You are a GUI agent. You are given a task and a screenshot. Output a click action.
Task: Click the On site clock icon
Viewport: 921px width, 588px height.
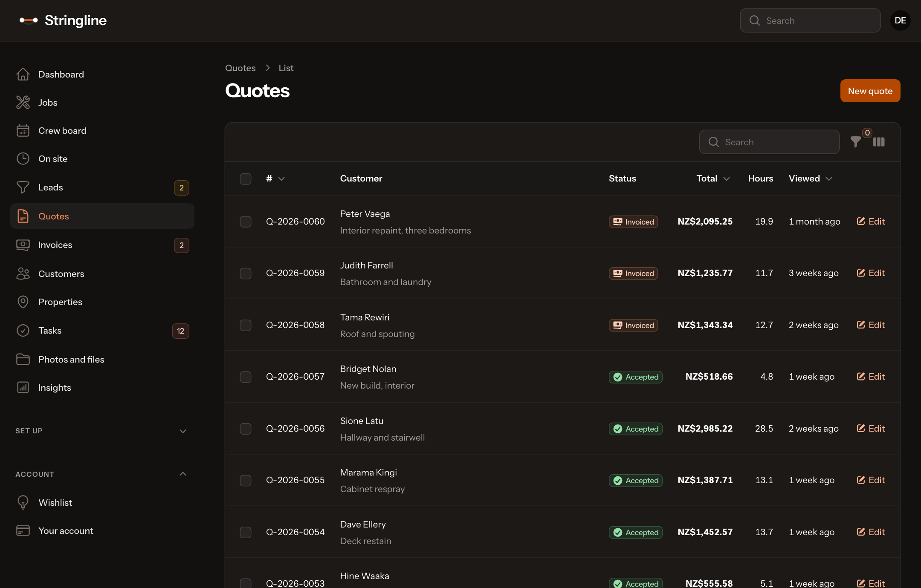pyautogui.click(x=23, y=159)
